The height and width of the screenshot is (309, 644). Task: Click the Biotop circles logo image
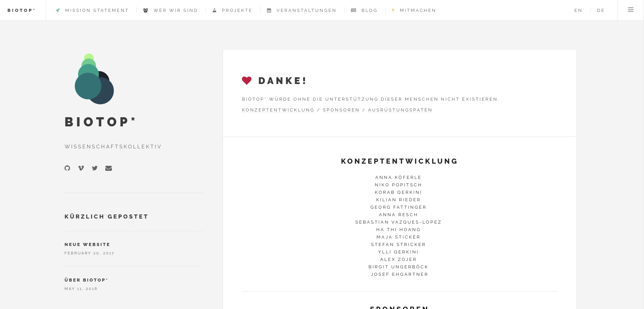coord(94,79)
